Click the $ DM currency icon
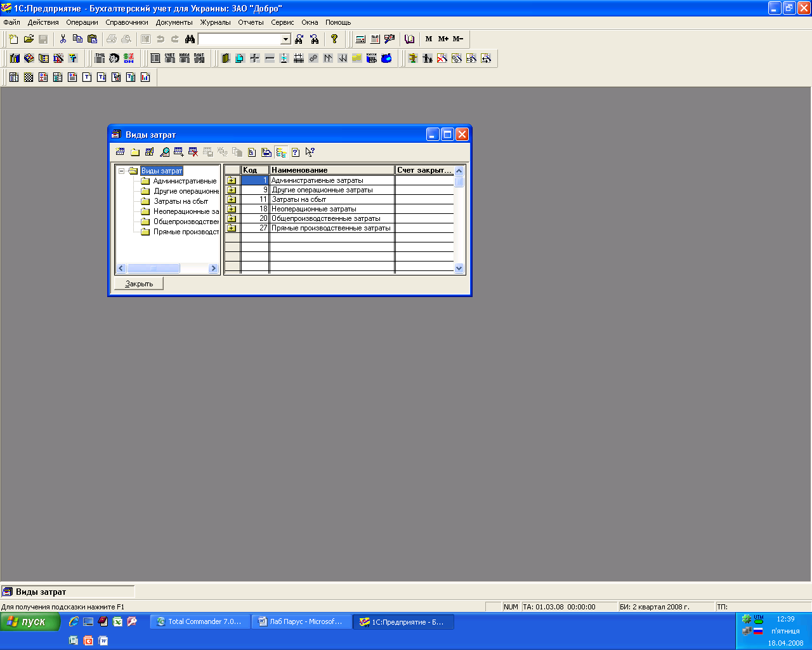 [x=129, y=58]
